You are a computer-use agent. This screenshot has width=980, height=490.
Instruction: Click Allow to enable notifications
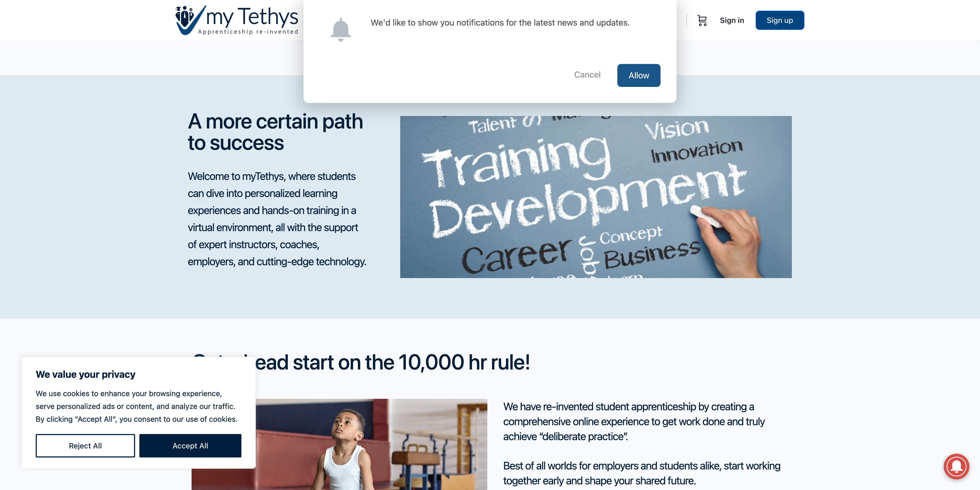point(638,75)
